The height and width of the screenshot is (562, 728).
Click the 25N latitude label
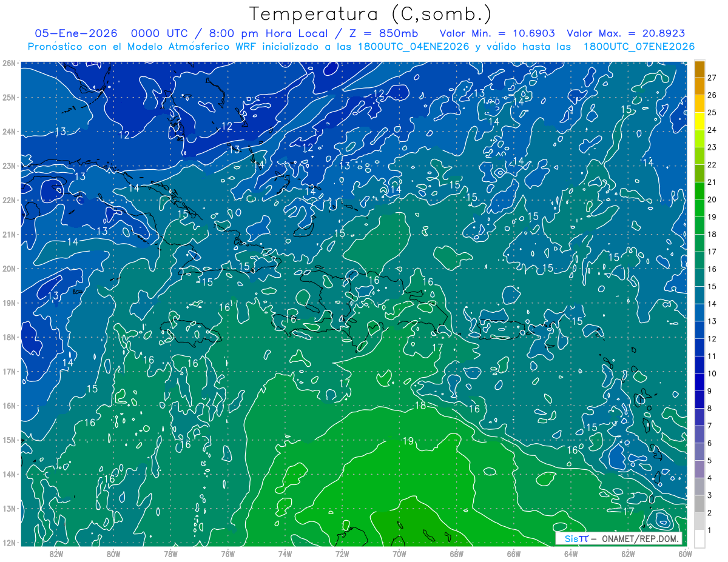point(9,97)
